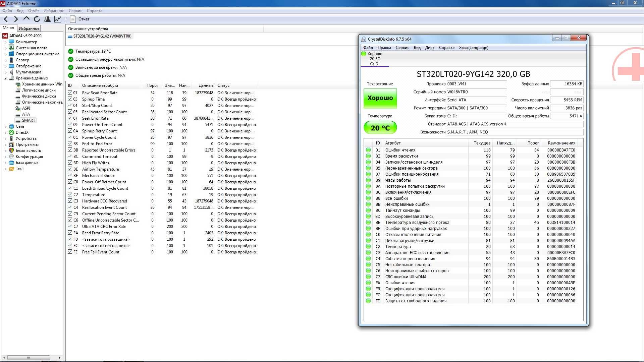
Task: Open the graph chart toolbar icon
Action: [58, 19]
